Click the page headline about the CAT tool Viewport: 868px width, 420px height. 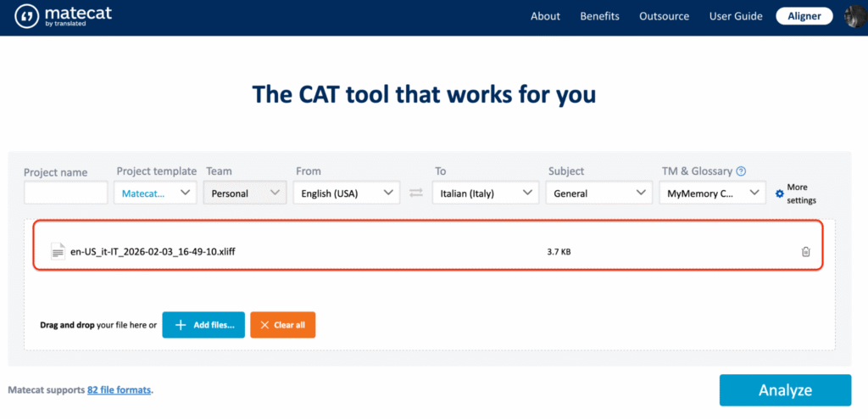[x=424, y=95]
